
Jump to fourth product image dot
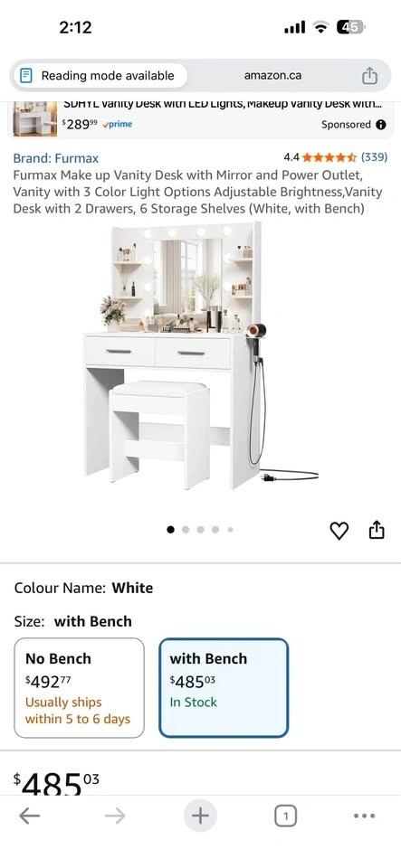coord(215,530)
